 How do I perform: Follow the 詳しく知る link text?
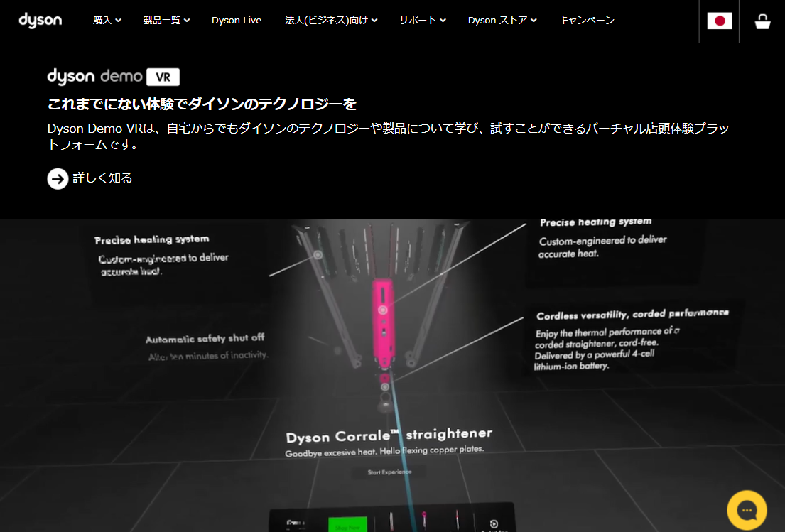point(102,178)
